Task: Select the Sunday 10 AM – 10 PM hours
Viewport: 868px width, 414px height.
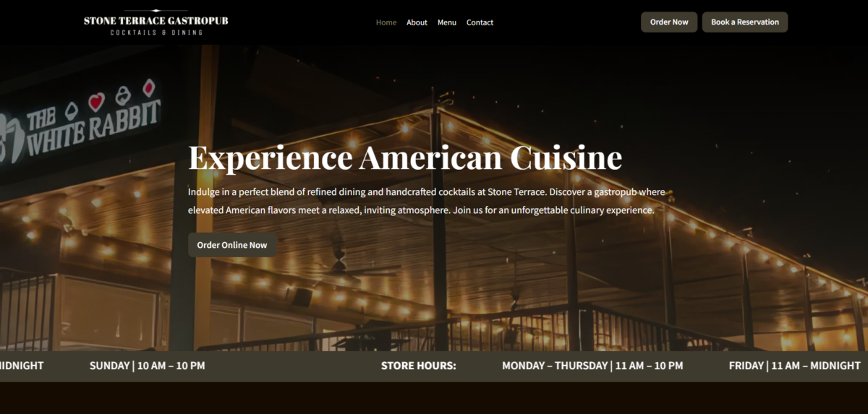Action: click(x=147, y=366)
